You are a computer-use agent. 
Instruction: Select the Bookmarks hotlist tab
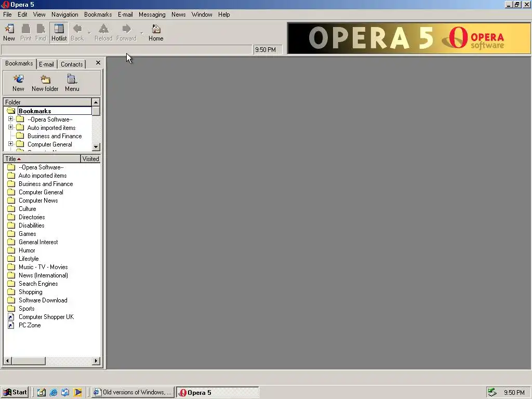coord(19,63)
